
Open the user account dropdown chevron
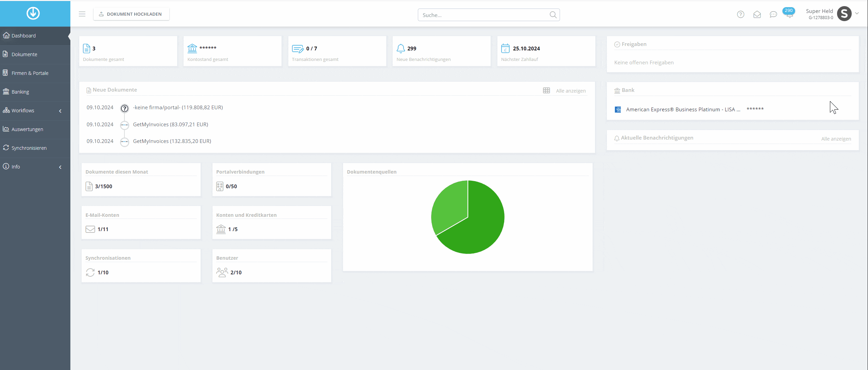[x=857, y=13]
